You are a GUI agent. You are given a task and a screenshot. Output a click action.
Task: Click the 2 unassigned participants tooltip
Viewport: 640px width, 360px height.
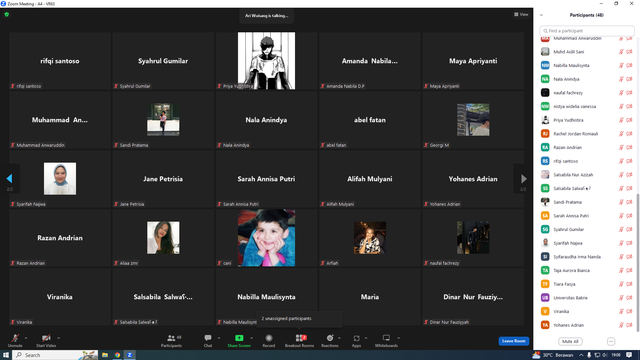(299, 319)
